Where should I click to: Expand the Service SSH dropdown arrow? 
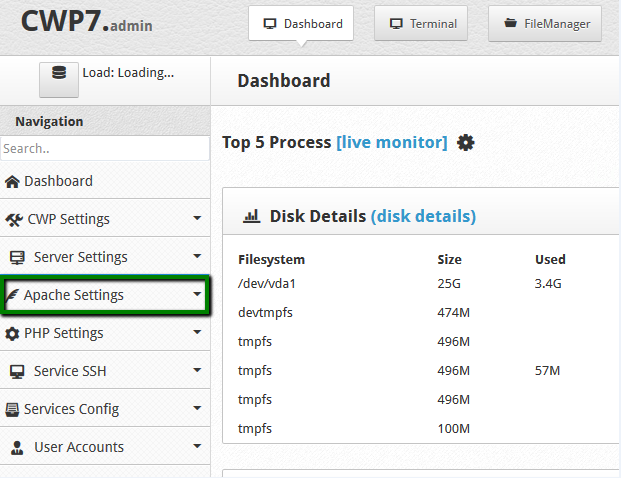click(x=197, y=371)
